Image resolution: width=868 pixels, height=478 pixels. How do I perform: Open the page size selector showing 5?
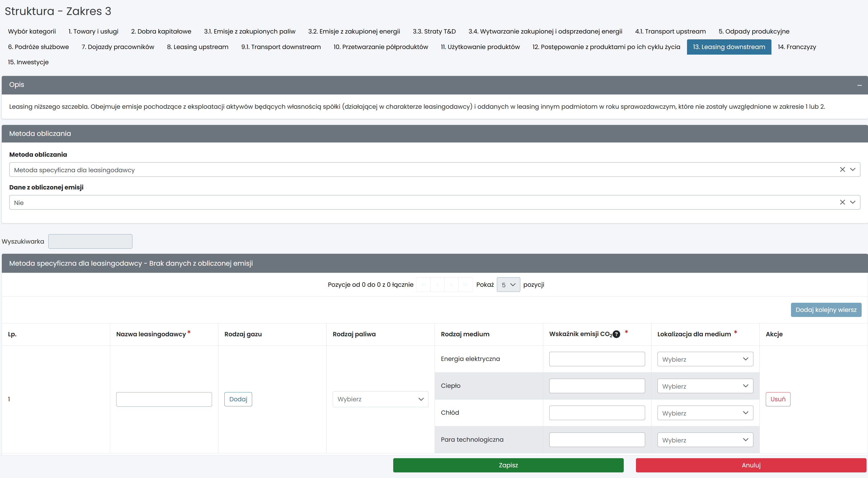coord(508,285)
